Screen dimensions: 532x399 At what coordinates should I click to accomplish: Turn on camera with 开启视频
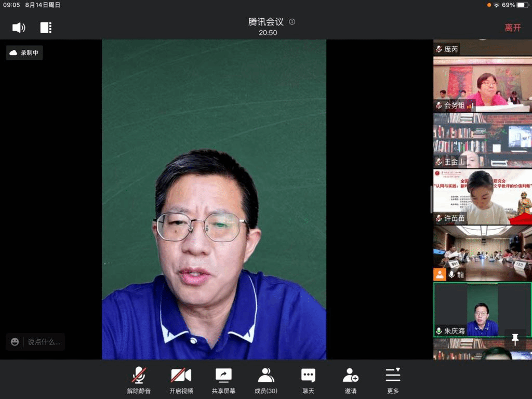(181, 380)
